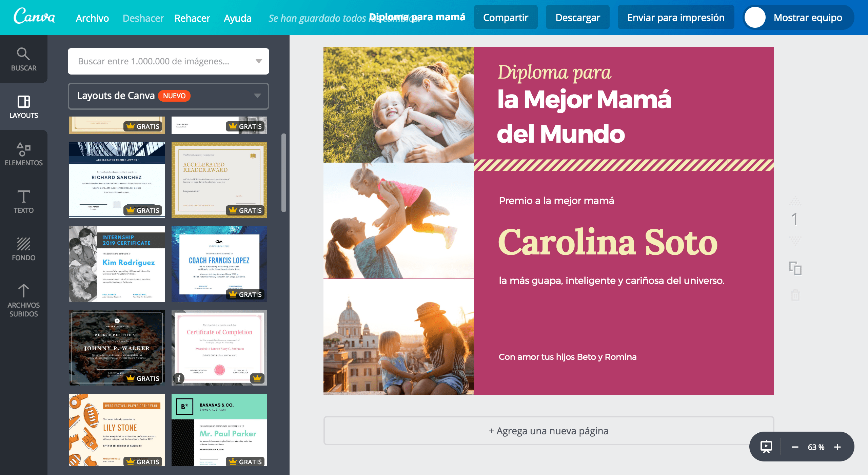Click user avatar circle
868x475 pixels.
(755, 17)
